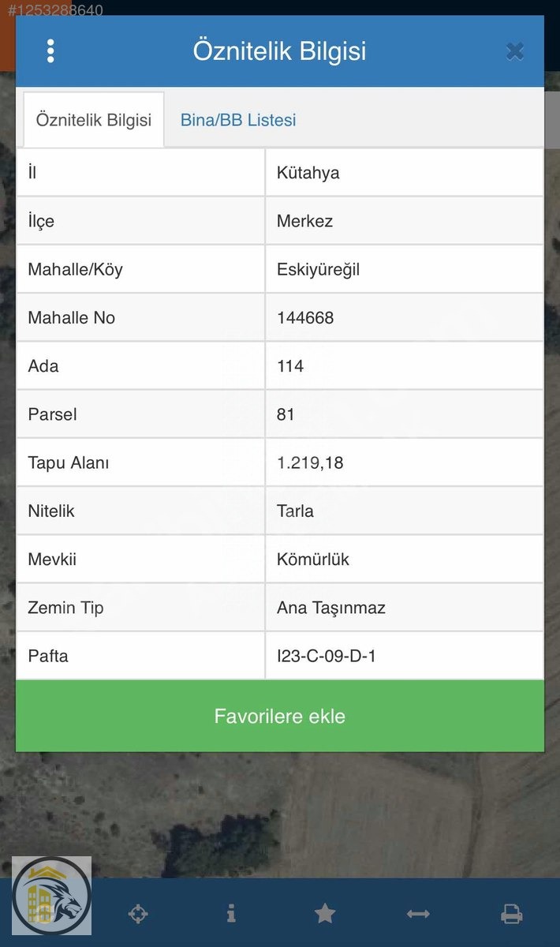Screen dimensions: 560x947
Task: Close the Öznitelik Bilgisi dialog
Action: (x=515, y=52)
